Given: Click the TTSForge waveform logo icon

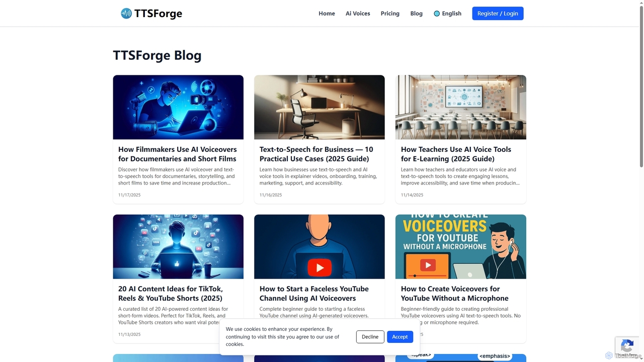Looking at the screenshot, I should pyautogui.click(x=126, y=14).
